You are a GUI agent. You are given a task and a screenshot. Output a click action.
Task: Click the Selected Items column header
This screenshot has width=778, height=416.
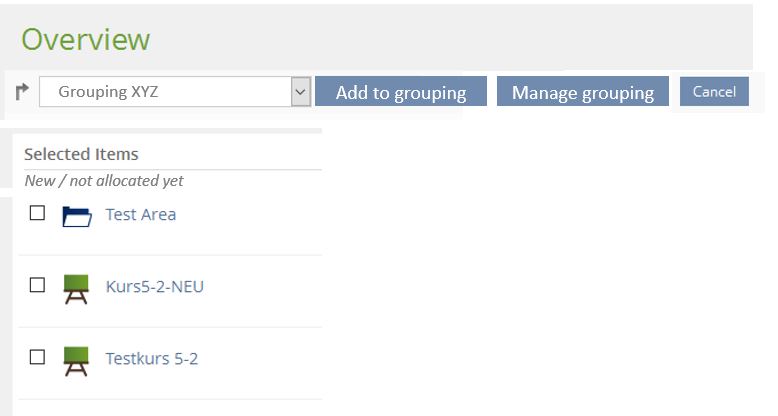(x=81, y=154)
